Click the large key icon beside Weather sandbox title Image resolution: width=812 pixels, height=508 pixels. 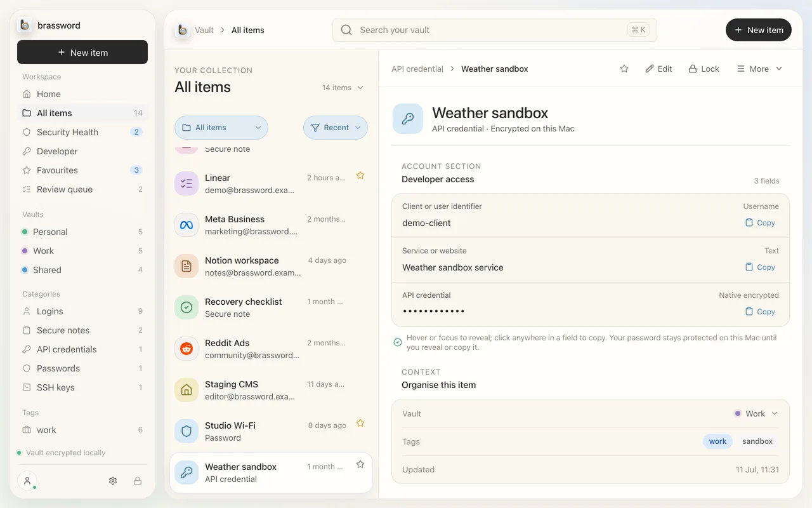coord(408,119)
